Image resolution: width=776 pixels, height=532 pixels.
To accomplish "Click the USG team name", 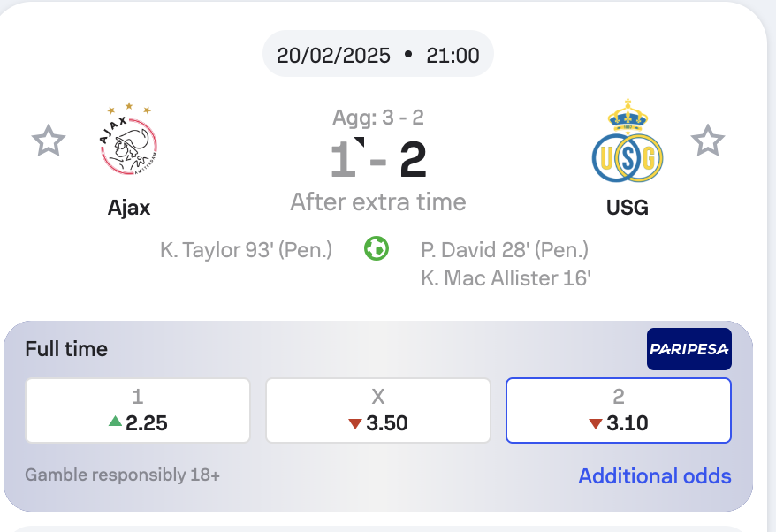I will point(627,208).
